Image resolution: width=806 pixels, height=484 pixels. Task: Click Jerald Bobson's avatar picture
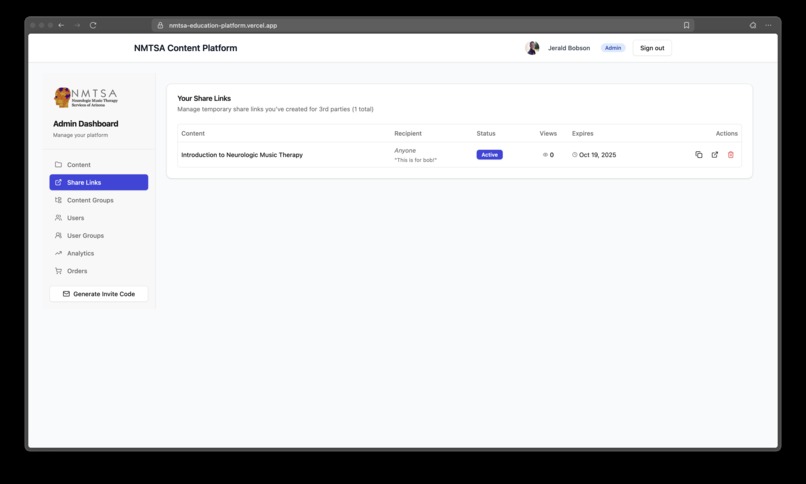[532, 48]
